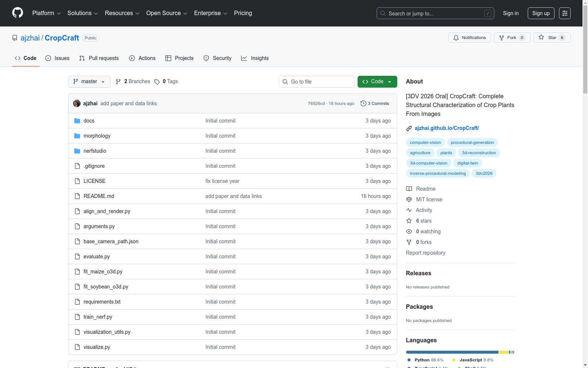Click the train_nerf.py file icon

77,317
